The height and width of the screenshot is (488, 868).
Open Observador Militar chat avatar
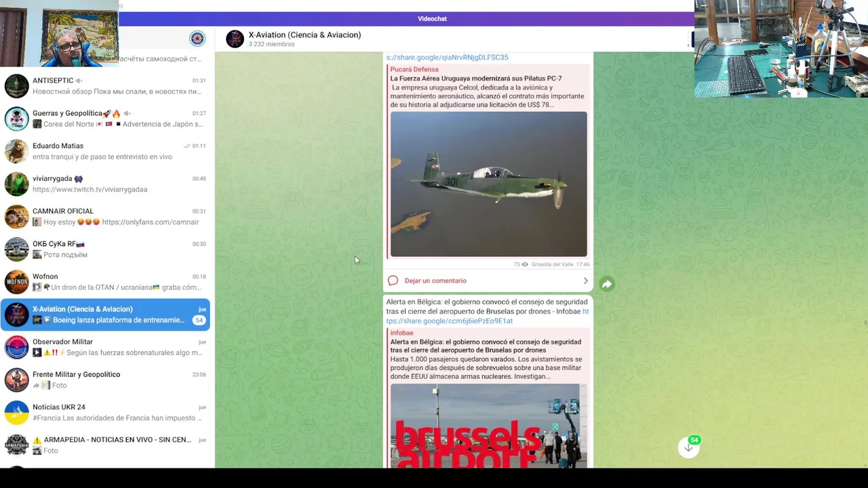coord(16,347)
